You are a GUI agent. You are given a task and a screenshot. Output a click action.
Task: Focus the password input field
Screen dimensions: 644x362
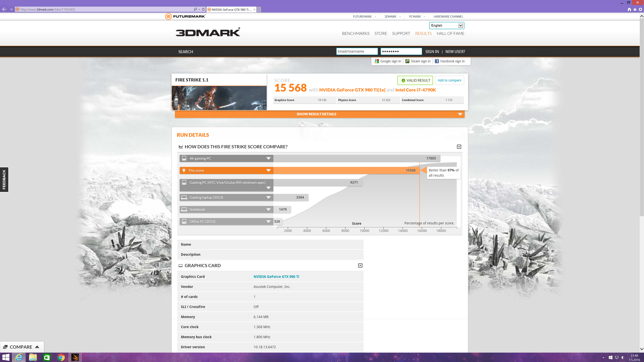click(x=401, y=51)
